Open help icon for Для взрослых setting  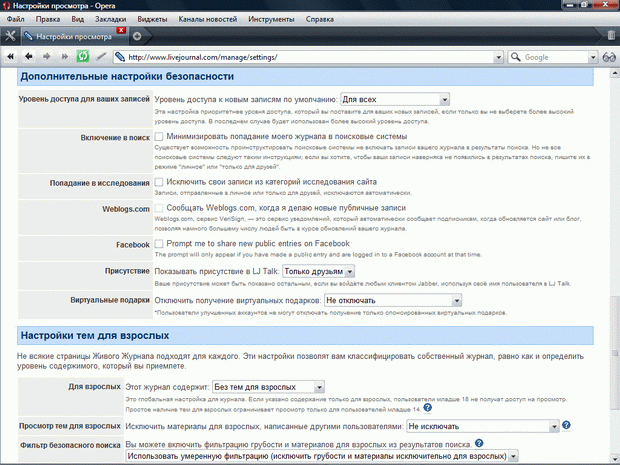[x=427, y=408]
